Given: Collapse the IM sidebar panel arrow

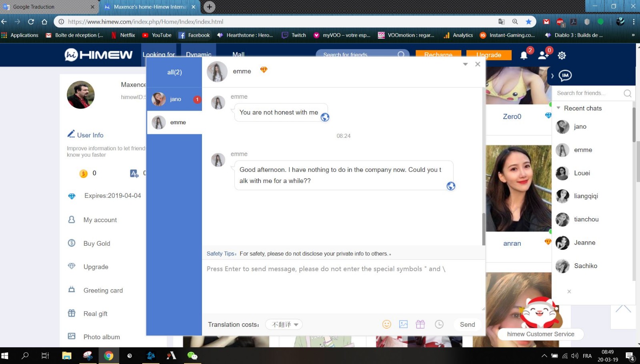Looking at the screenshot, I should click(x=552, y=76).
